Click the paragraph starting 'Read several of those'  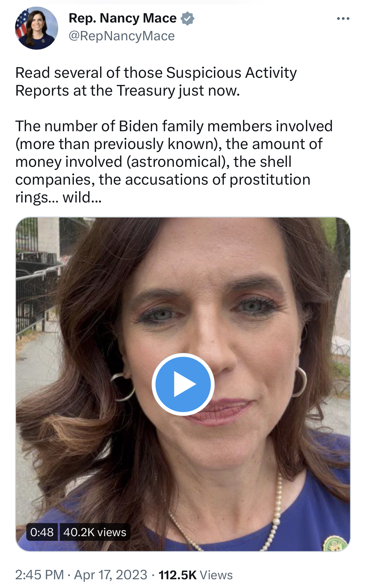tap(156, 82)
